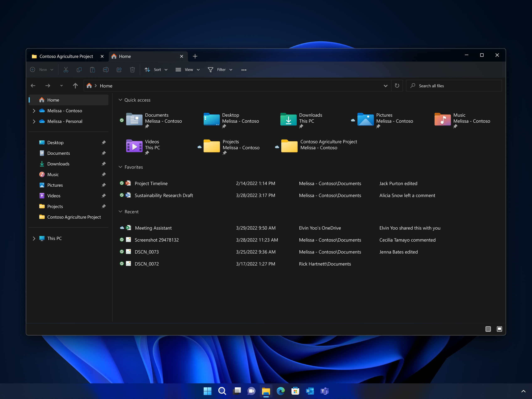Open the Sustainability Research Draft file
532x399 pixels.
click(164, 196)
